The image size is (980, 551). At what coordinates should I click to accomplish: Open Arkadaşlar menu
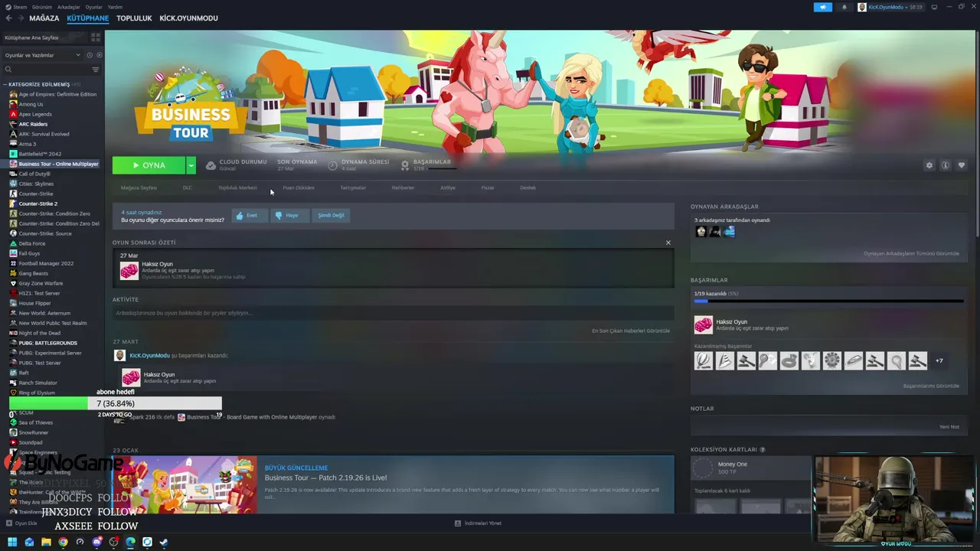click(68, 7)
